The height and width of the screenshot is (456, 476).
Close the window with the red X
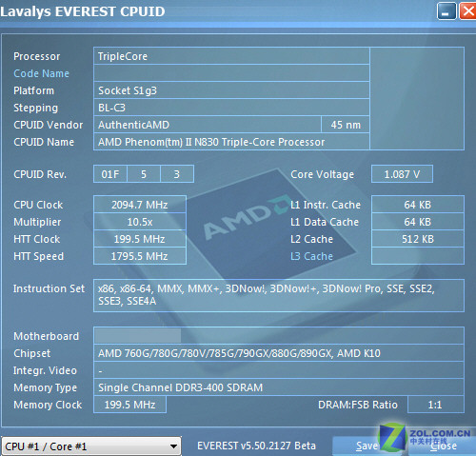(x=467, y=11)
